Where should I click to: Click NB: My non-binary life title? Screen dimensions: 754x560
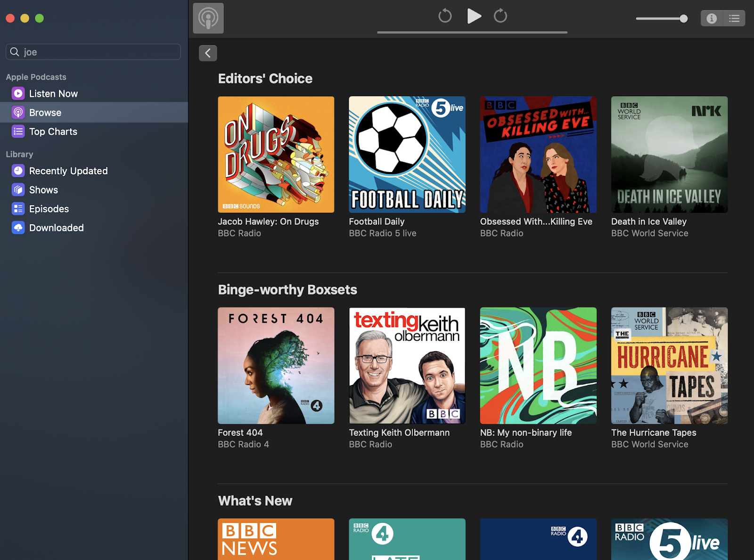point(526,433)
